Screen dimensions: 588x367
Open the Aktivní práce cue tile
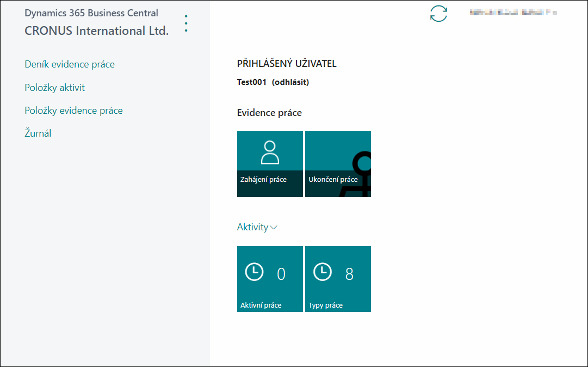[270, 279]
